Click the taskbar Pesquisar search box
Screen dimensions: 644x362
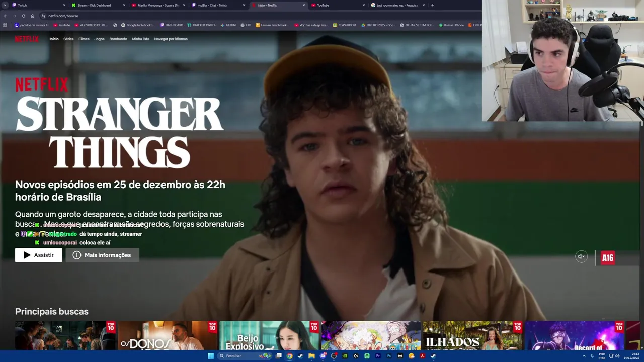point(245,356)
